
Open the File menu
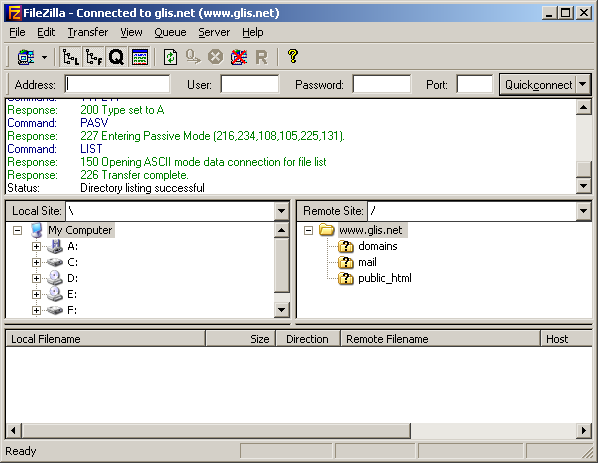click(17, 32)
